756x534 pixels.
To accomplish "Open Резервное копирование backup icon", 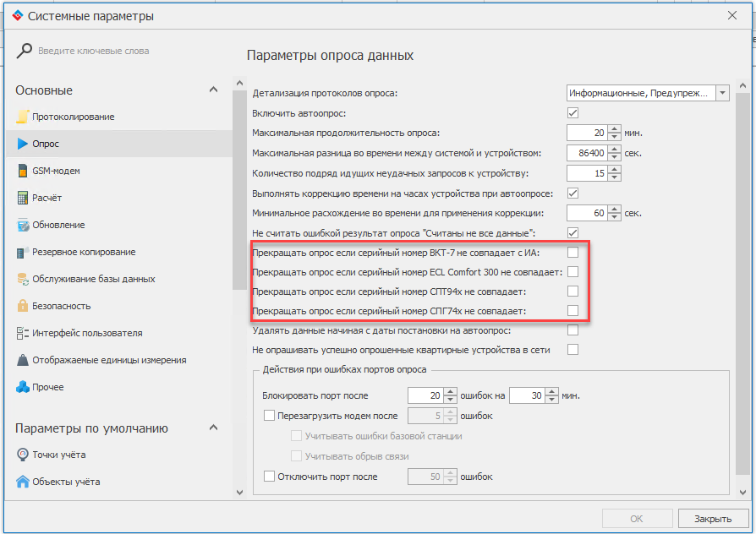I will 23,252.
